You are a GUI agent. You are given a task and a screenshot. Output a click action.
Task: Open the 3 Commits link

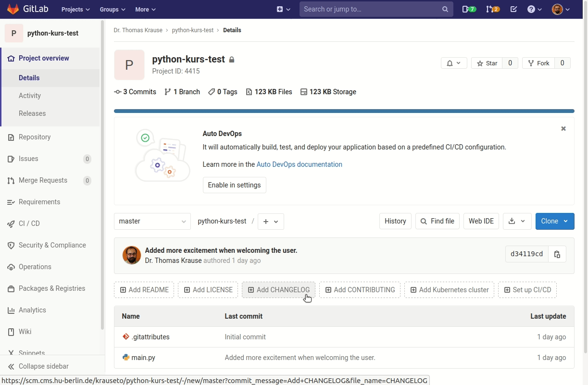135,92
